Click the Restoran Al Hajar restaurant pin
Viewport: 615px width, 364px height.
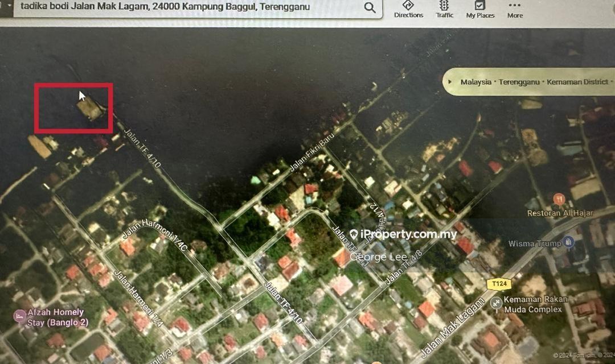pyautogui.click(x=559, y=198)
